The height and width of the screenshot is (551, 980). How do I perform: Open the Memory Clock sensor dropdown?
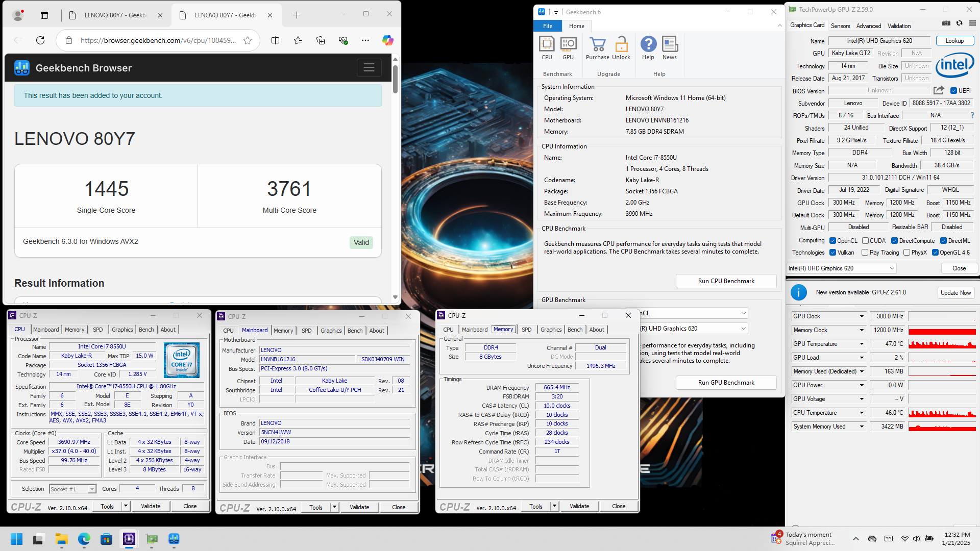pyautogui.click(x=862, y=330)
